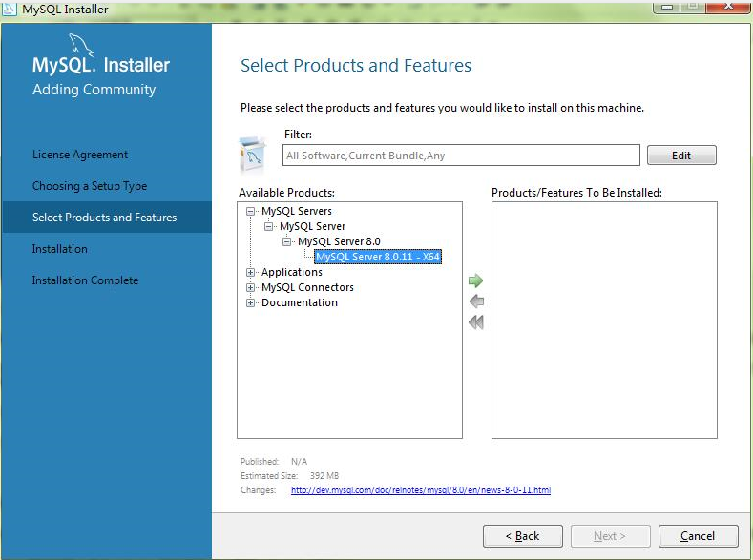Screen dimensions: 753x560
Task: Select MySQL Server 8.0.11 - X64 item
Action: click(378, 257)
